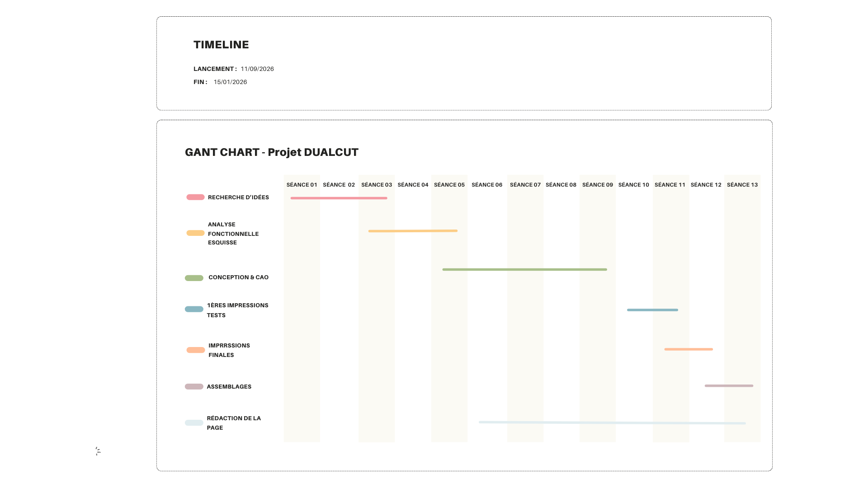Select the orange Impressions finales bar
The width and height of the screenshot is (868, 488).
689,349
